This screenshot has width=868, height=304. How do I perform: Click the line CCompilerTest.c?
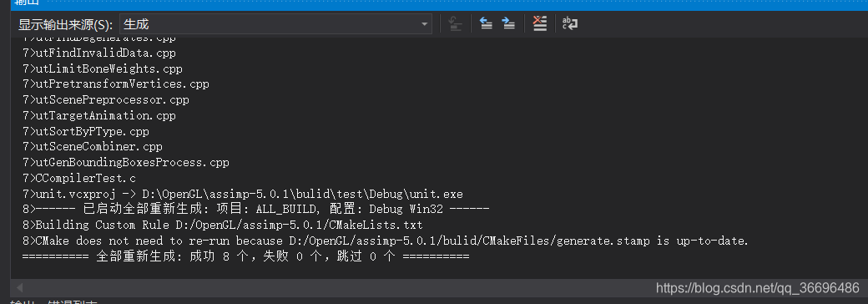click(79, 178)
